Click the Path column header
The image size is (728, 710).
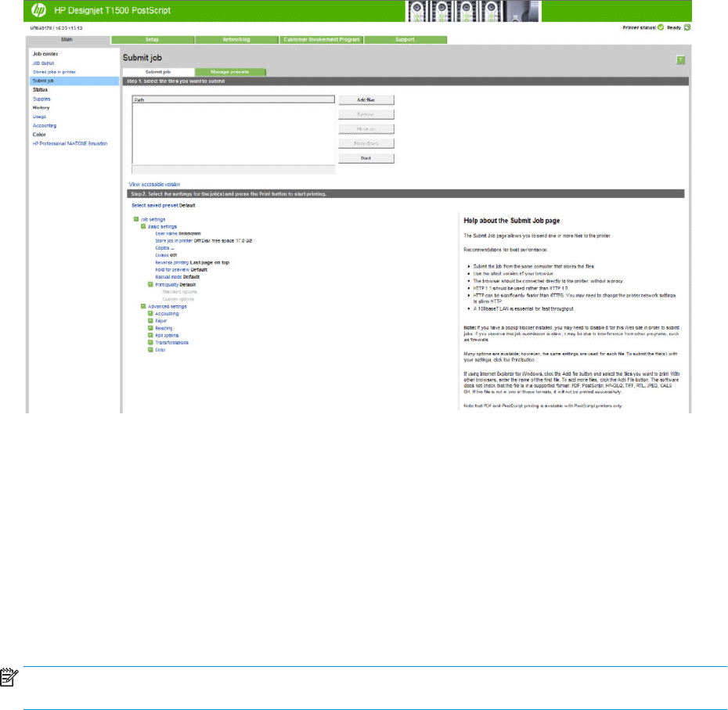point(233,99)
